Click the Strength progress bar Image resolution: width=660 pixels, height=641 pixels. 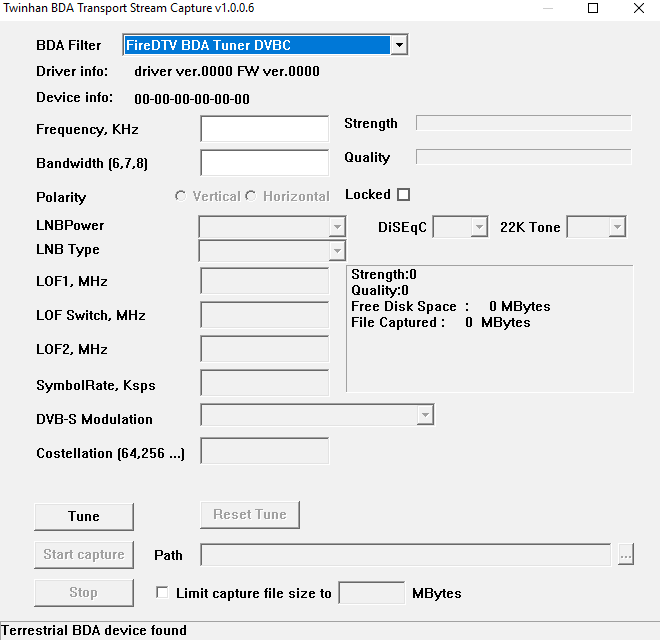[524, 123]
